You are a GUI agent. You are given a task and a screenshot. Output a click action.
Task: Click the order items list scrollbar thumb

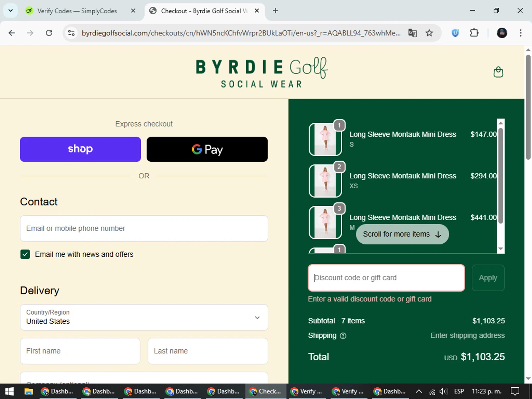[501, 176]
